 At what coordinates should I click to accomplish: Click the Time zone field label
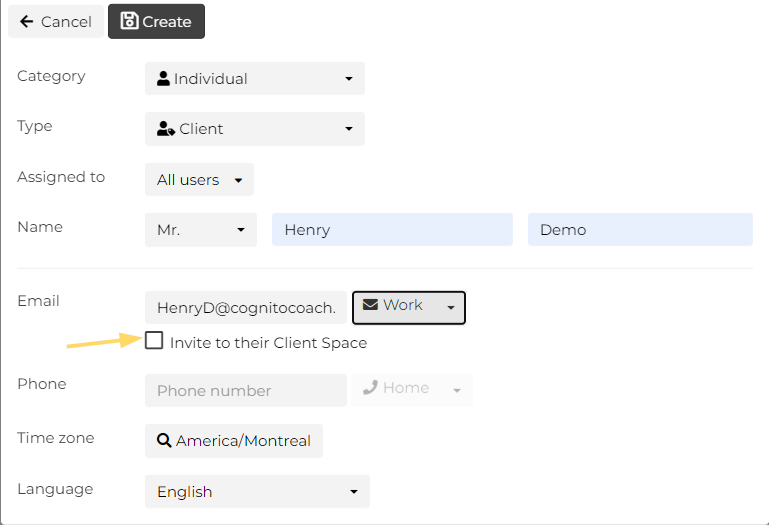tap(56, 438)
